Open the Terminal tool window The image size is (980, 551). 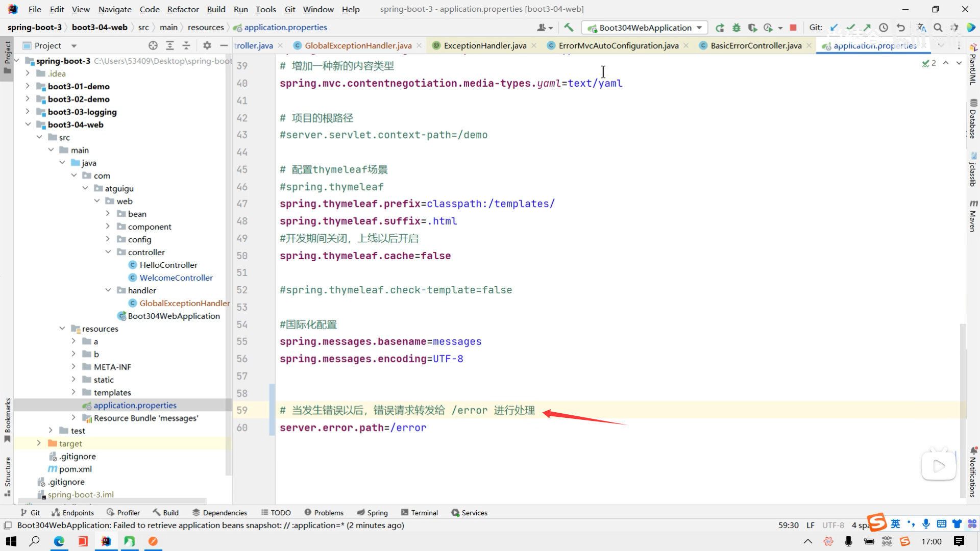coord(420,513)
